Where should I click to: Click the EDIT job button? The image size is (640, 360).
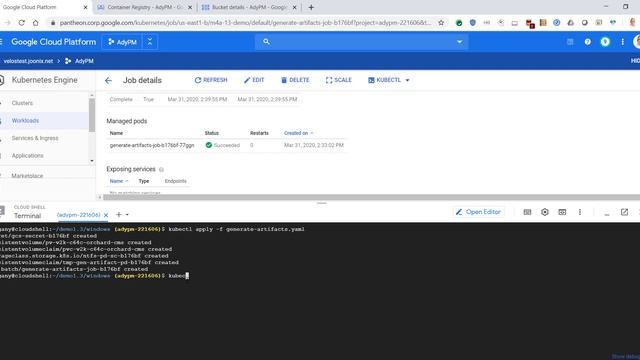pos(254,80)
